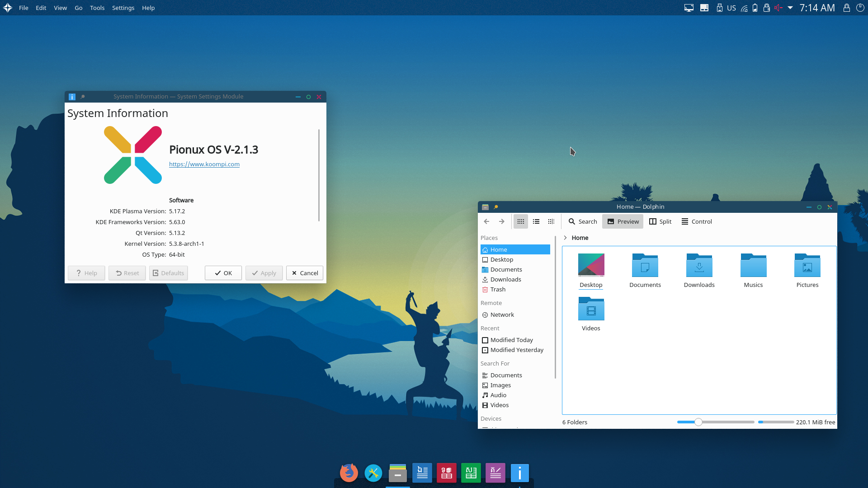Launch the file manager dock icon

point(397,473)
